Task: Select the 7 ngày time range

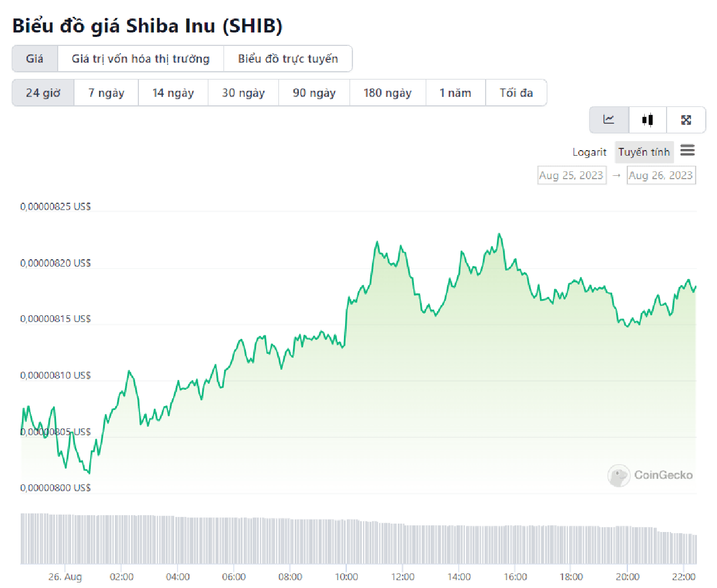Action: [x=106, y=93]
